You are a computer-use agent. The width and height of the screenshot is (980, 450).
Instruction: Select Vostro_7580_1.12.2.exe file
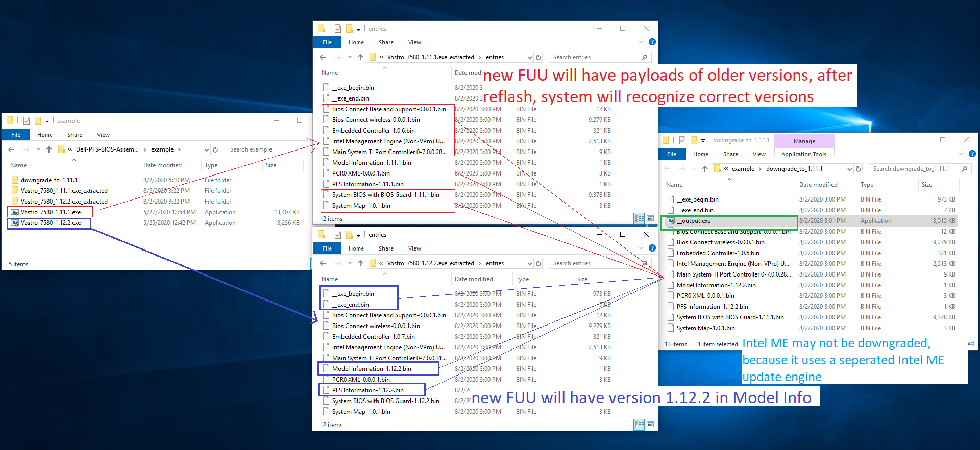pyautogui.click(x=51, y=223)
